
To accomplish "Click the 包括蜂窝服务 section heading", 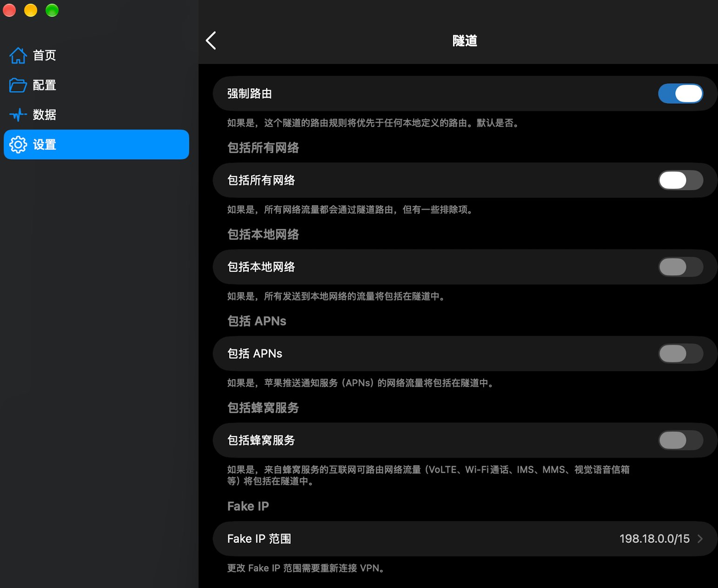I will pos(263,408).
